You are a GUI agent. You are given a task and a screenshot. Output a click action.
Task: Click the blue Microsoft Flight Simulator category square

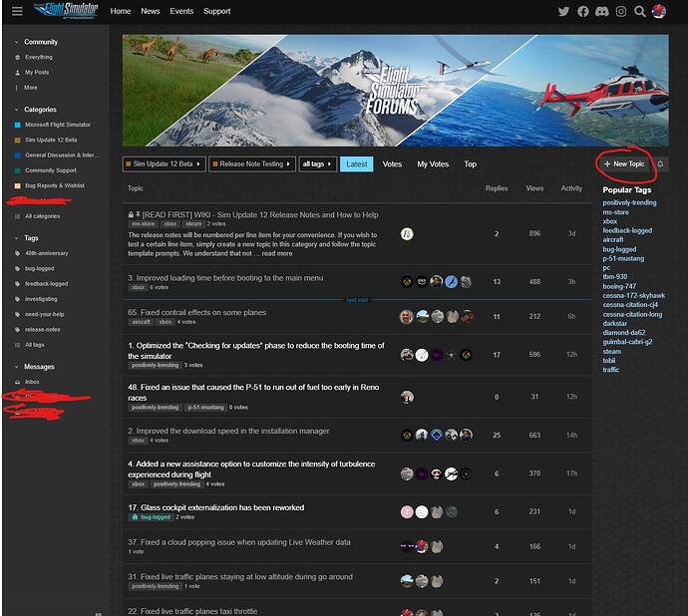click(18, 125)
